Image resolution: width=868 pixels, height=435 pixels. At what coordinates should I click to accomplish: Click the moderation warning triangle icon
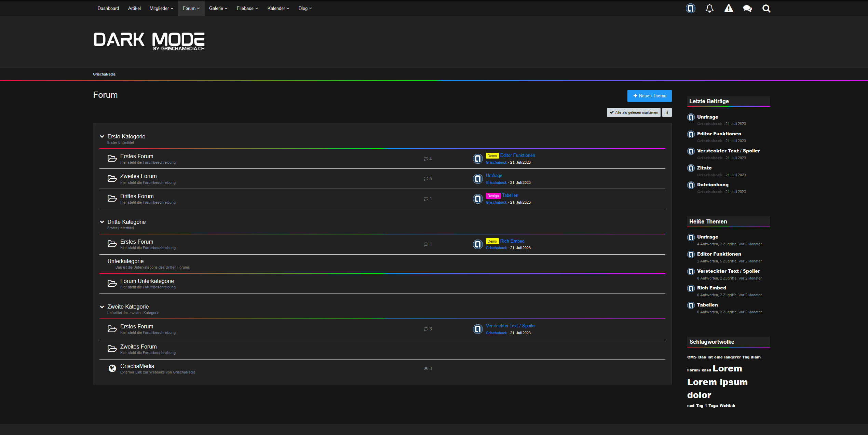click(x=729, y=9)
